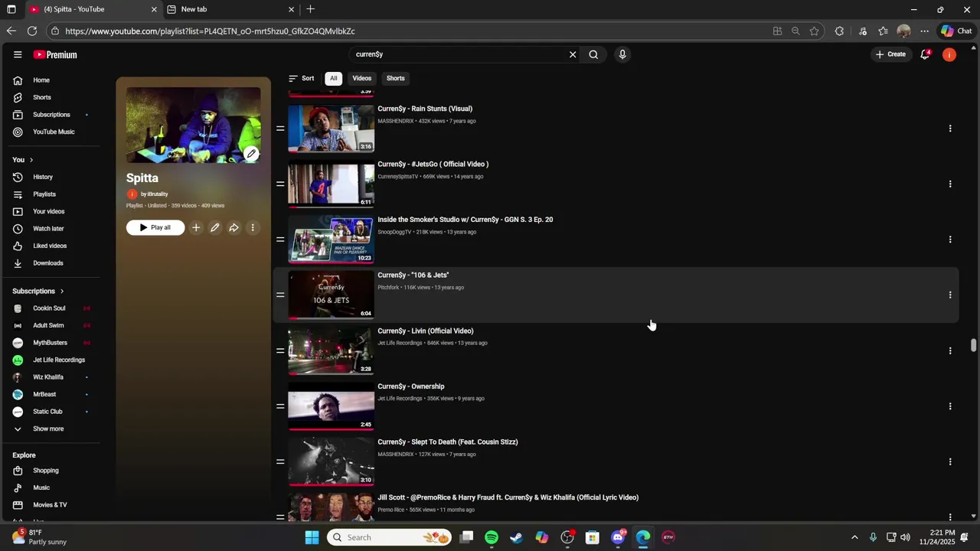This screenshot has height=551, width=980.
Task: Open Copilot Chat in browser
Action: pyautogui.click(x=957, y=31)
